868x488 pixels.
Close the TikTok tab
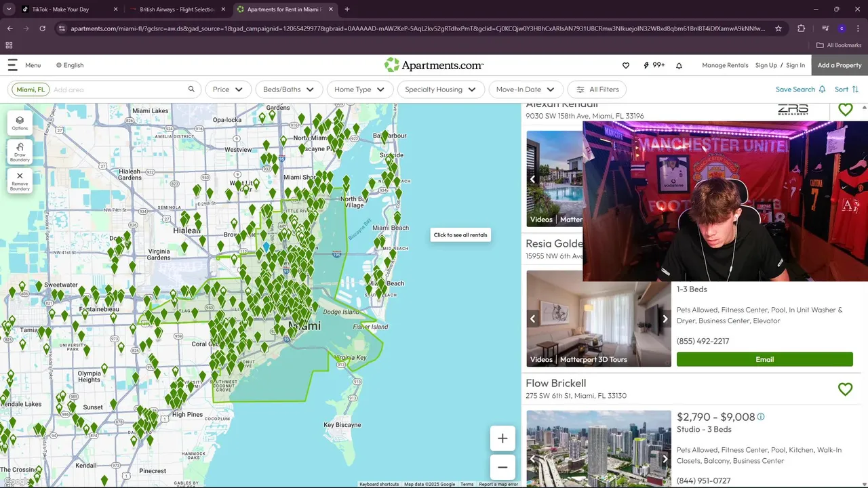(x=116, y=9)
